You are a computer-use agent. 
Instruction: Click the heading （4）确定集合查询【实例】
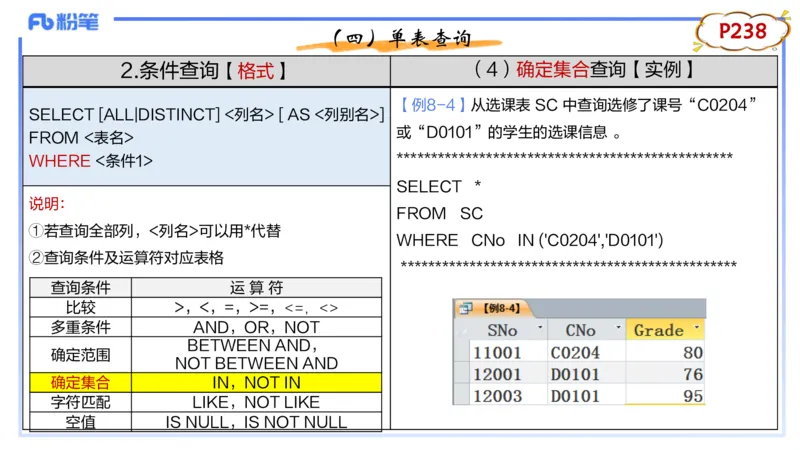tap(584, 69)
